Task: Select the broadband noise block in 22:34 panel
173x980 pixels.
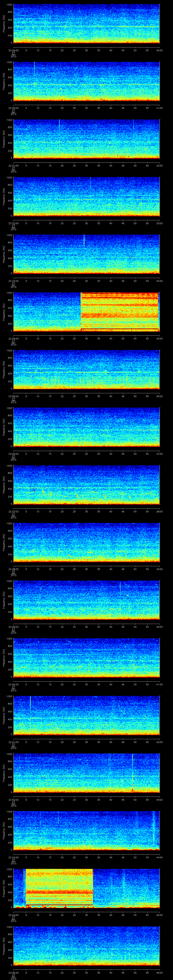Action: 119,312
